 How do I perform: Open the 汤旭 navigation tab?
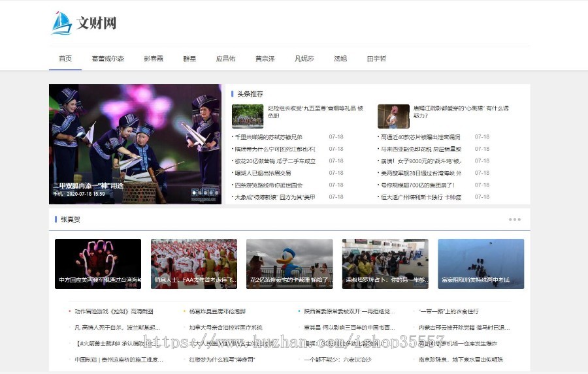click(340, 59)
